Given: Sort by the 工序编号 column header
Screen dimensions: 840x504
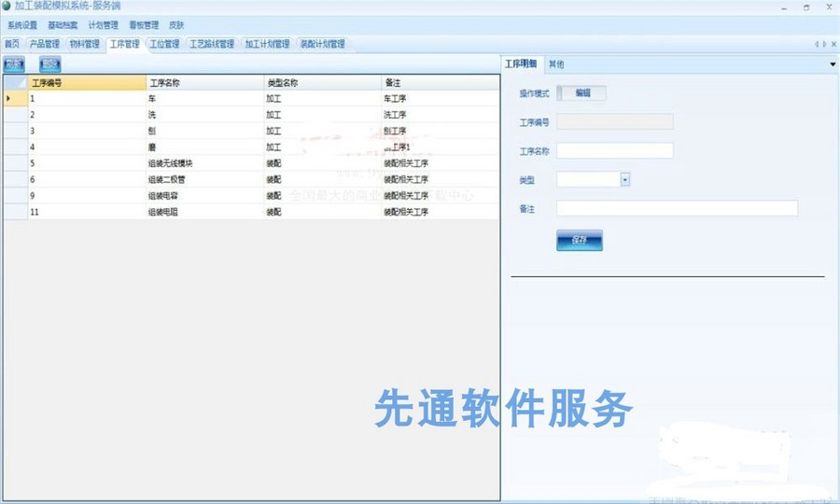Looking at the screenshot, I should pyautogui.click(x=86, y=83).
